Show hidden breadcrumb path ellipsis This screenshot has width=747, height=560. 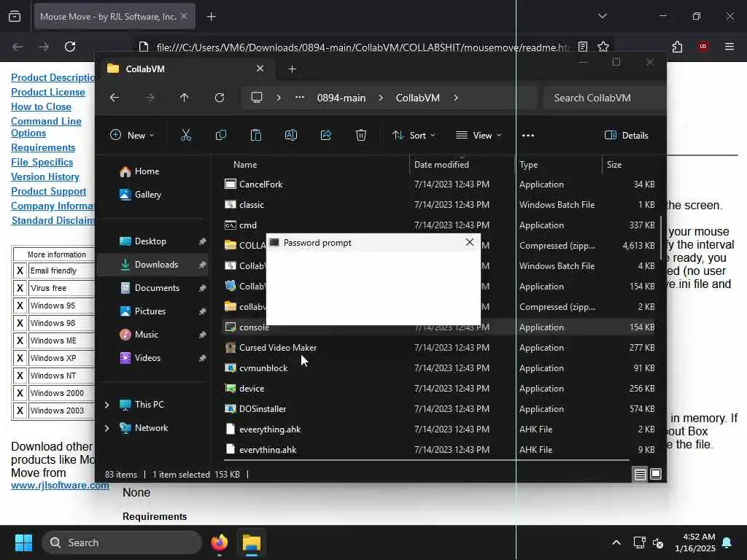pyautogui.click(x=300, y=98)
